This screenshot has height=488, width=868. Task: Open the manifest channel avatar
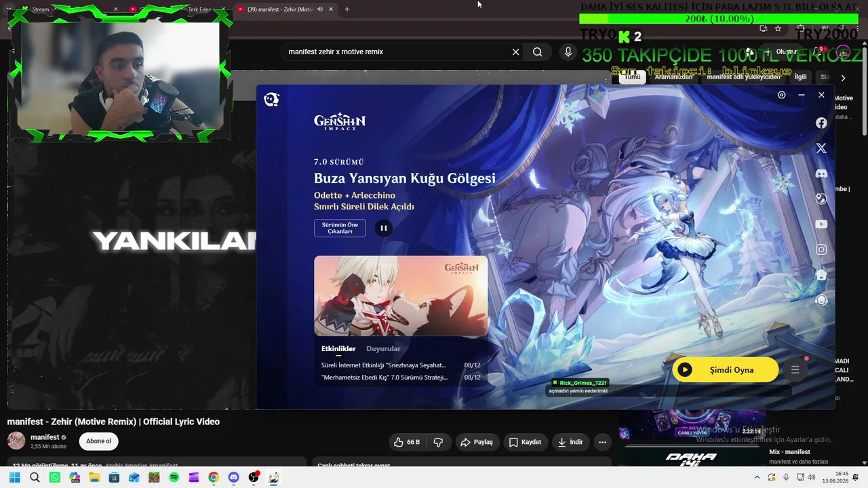point(16,441)
